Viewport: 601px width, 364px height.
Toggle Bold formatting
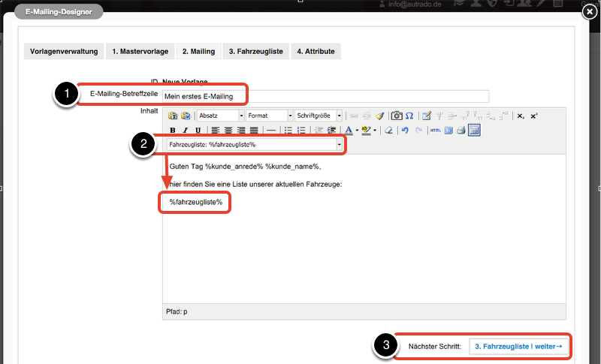[x=173, y=130]
